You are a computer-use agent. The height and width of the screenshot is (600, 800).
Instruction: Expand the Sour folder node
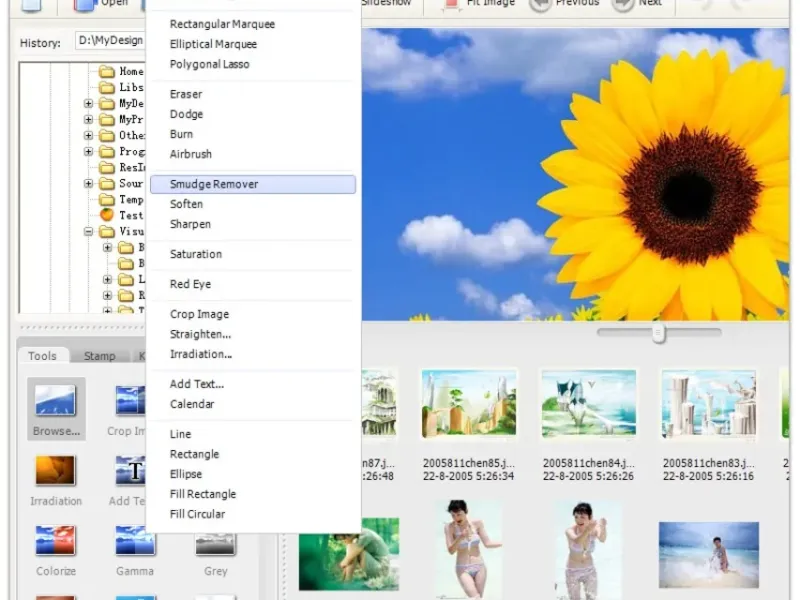88,183
